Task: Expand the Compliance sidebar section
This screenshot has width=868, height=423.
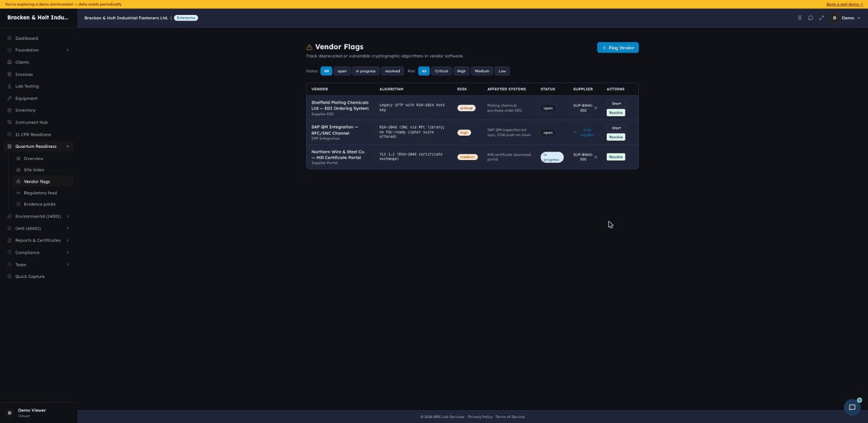Action: (x=39, y=252)
